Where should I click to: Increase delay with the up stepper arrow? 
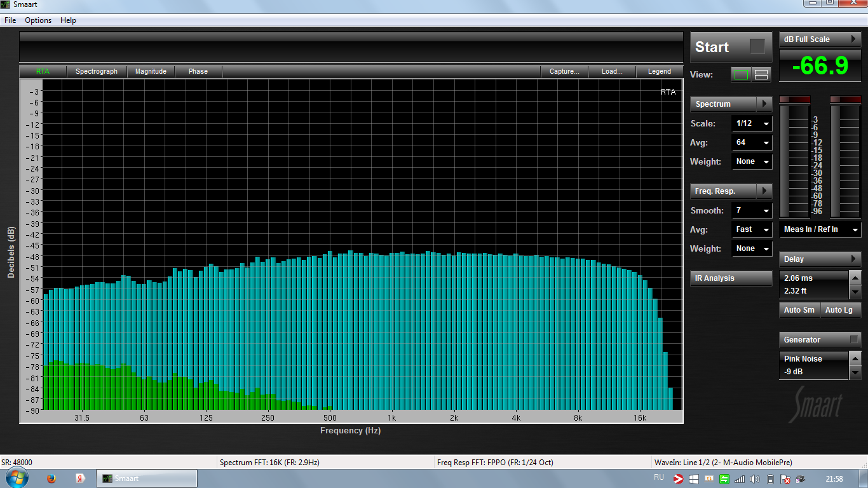coord(855,278)
